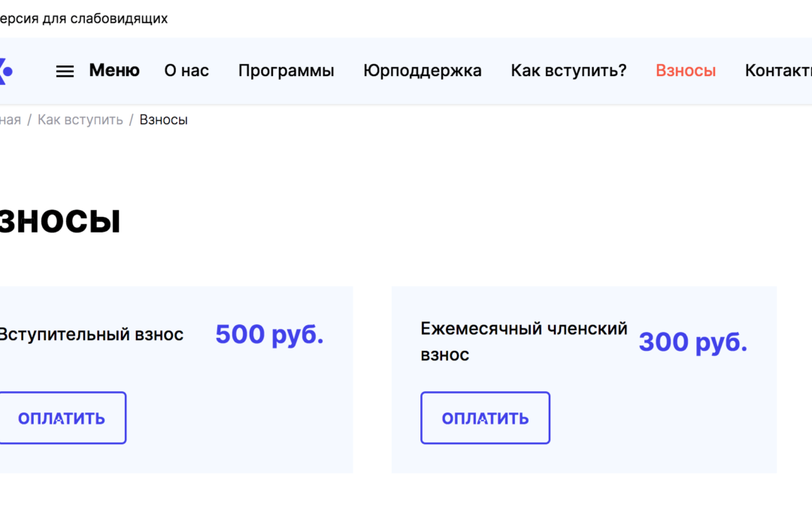Open the Контакты navigation link
Screen dimensions: 812x508
(778, 71)
